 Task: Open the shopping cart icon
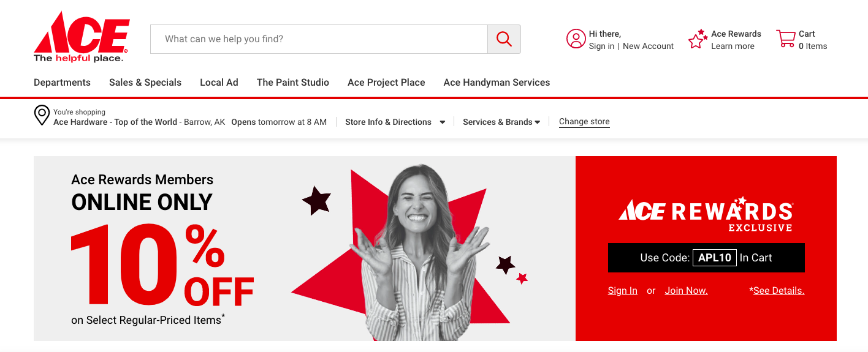(x=785, y=39)
